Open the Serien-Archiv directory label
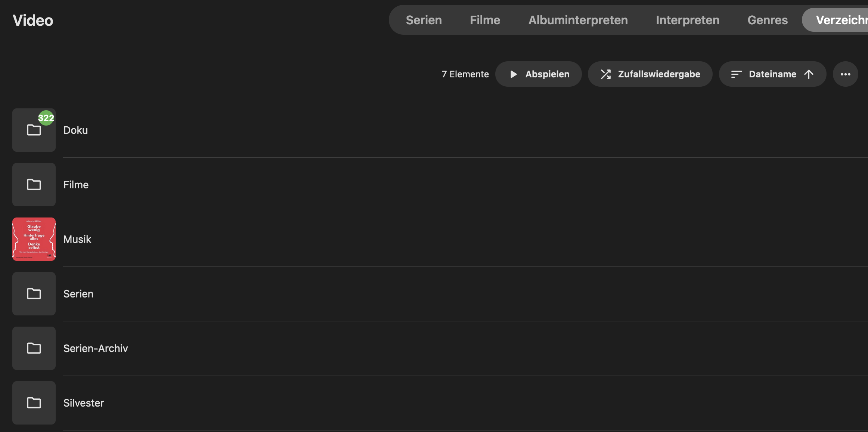The image size is (868, 432). point(96,348)
